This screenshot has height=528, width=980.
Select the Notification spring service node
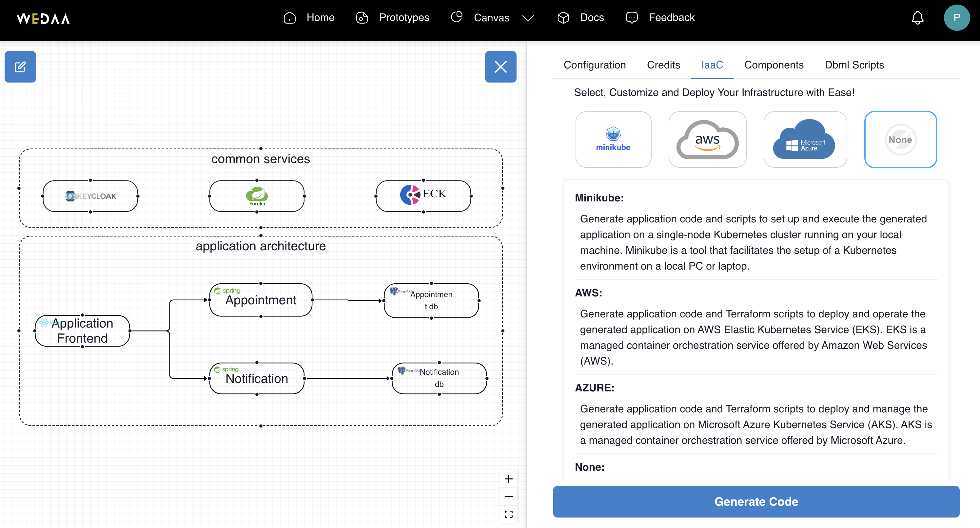click(257, 379)
